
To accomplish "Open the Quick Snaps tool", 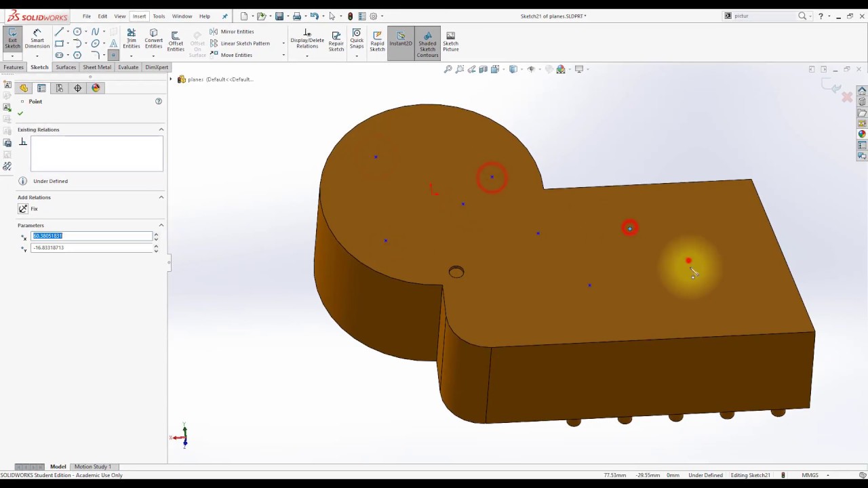I will 357,39.
